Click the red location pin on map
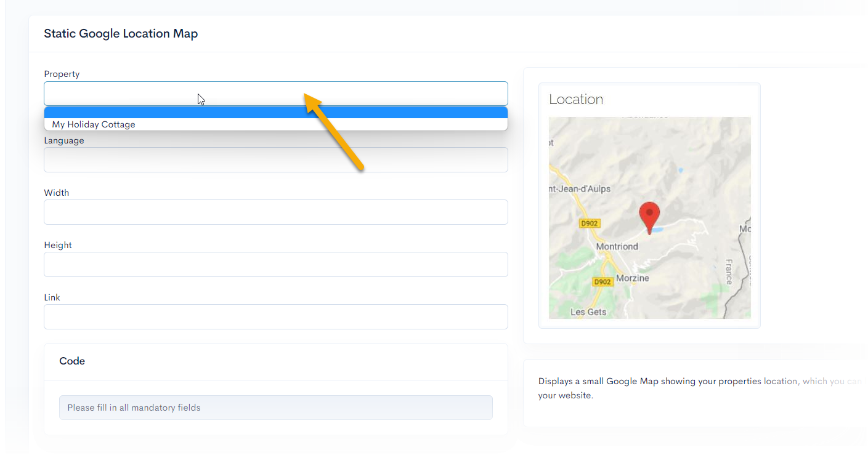Image resolution: width=868 pixels, height=455 pixels. click(x=649, y=215)
